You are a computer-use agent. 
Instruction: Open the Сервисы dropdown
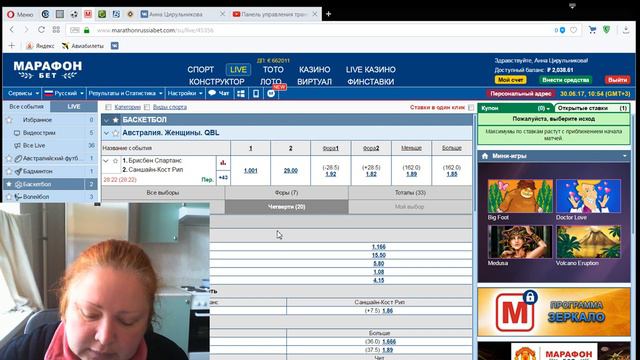(x=23, y=93)
